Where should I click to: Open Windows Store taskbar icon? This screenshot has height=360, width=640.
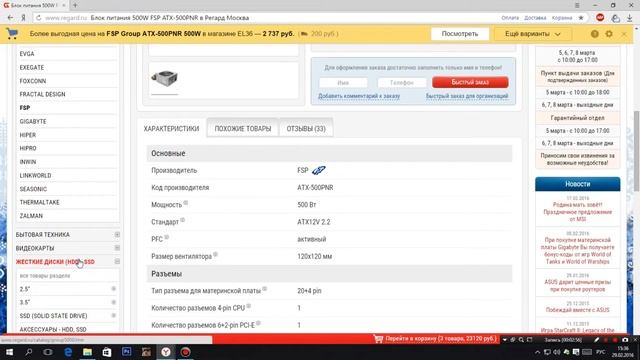click(107, 352)
